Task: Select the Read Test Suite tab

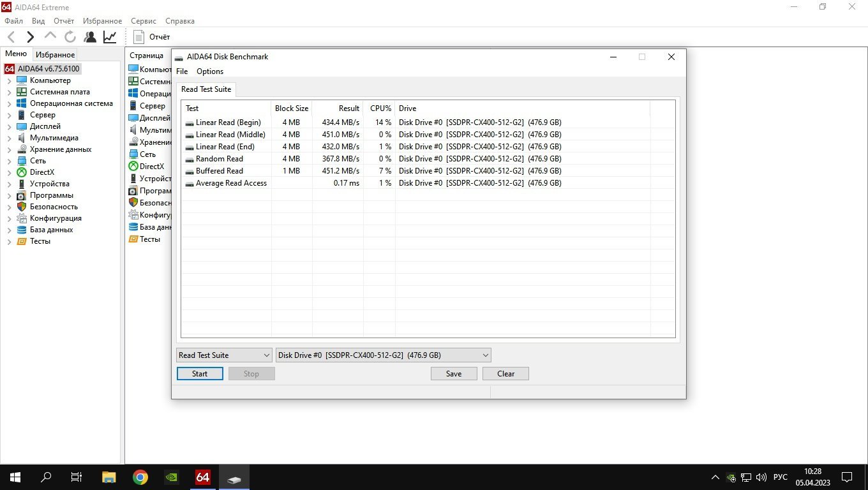Action: pyautogui.click(x=206, y=89)
